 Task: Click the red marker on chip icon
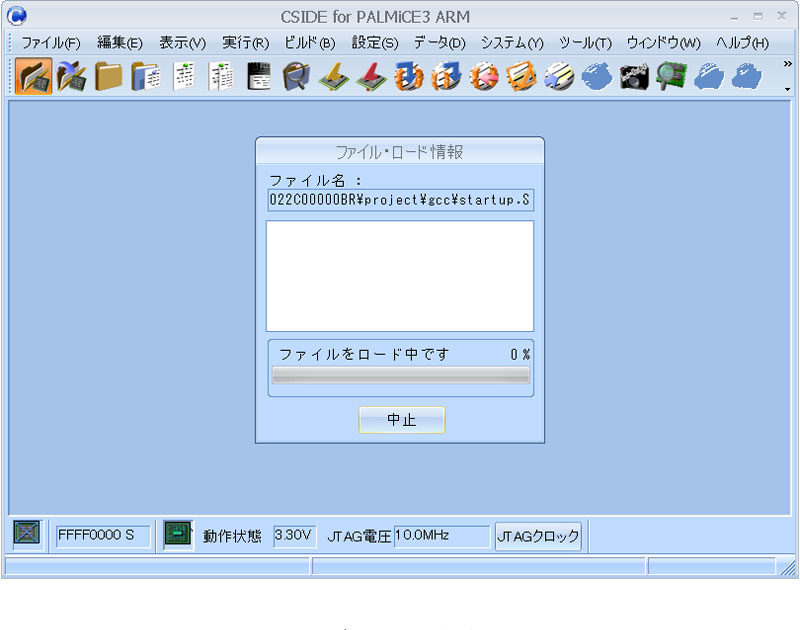(371, 76)
